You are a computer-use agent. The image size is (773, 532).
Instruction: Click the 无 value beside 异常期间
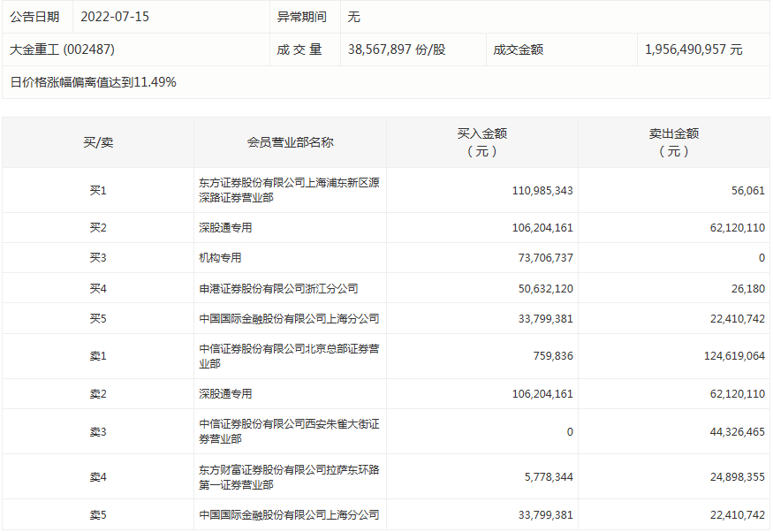tap(353, 17)
